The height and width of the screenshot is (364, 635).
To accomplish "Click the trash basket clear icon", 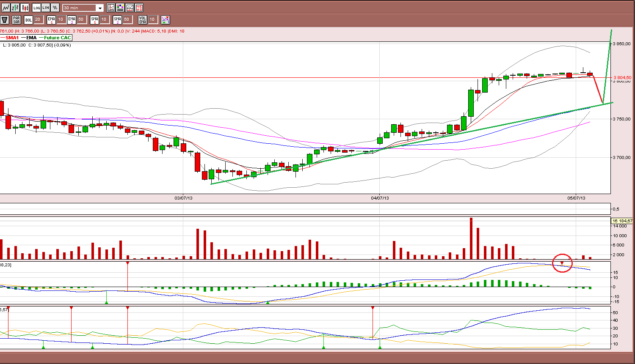I will click(5, 19).
